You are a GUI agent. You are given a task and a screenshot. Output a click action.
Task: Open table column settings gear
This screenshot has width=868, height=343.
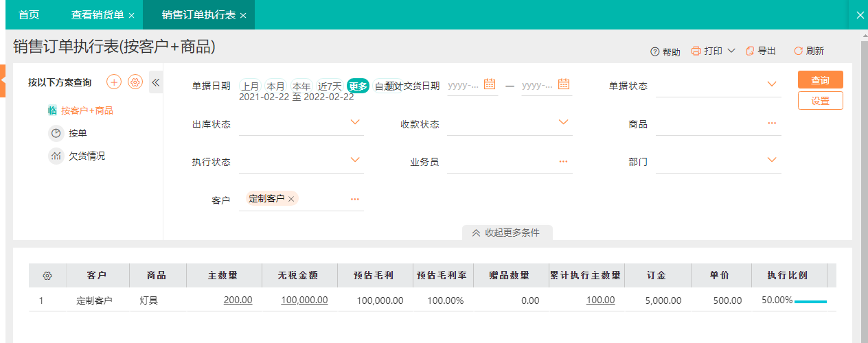tap(47, 275)
